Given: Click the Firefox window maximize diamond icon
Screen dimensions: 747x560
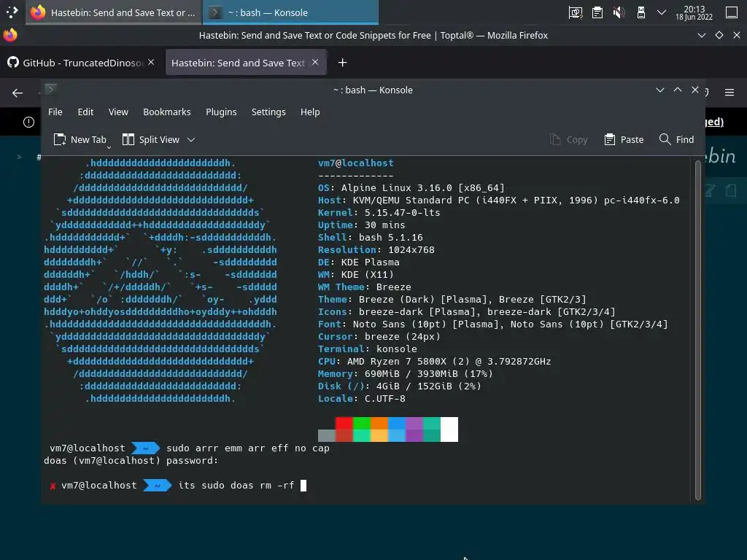Looking at the screenshot, I should (x=719, y=35).
